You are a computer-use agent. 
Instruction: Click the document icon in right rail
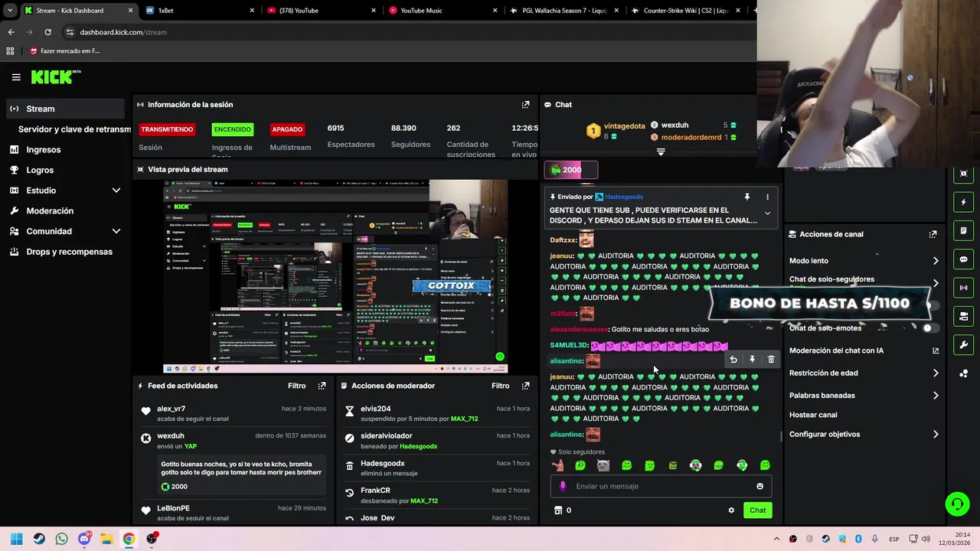[x=963, y=231]
